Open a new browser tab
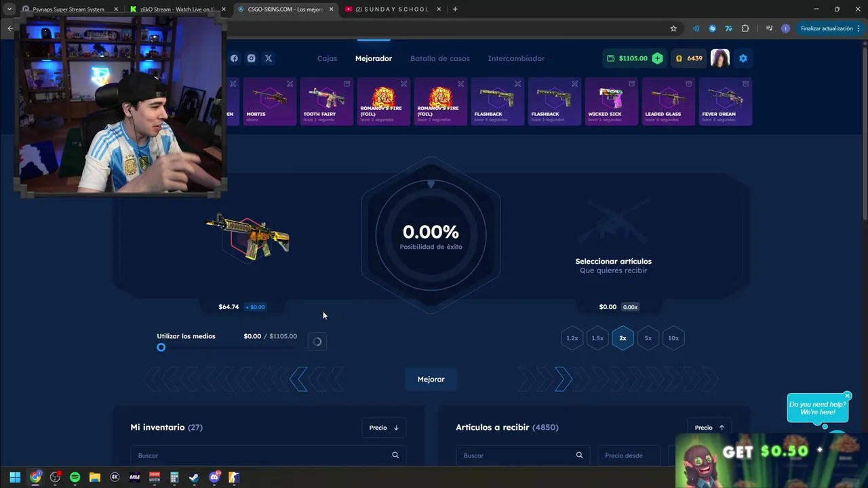This screenshot has width=868, height=488. tap(455, 9)
